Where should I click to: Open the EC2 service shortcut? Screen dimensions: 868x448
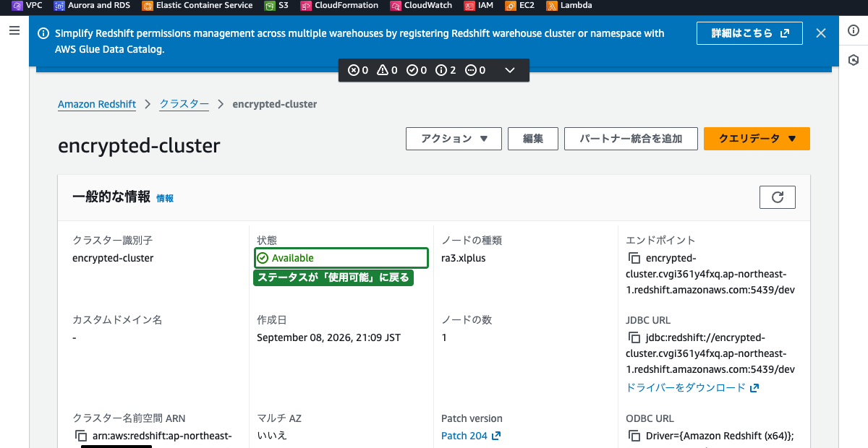pyautogui.click(x=520, y=6)
